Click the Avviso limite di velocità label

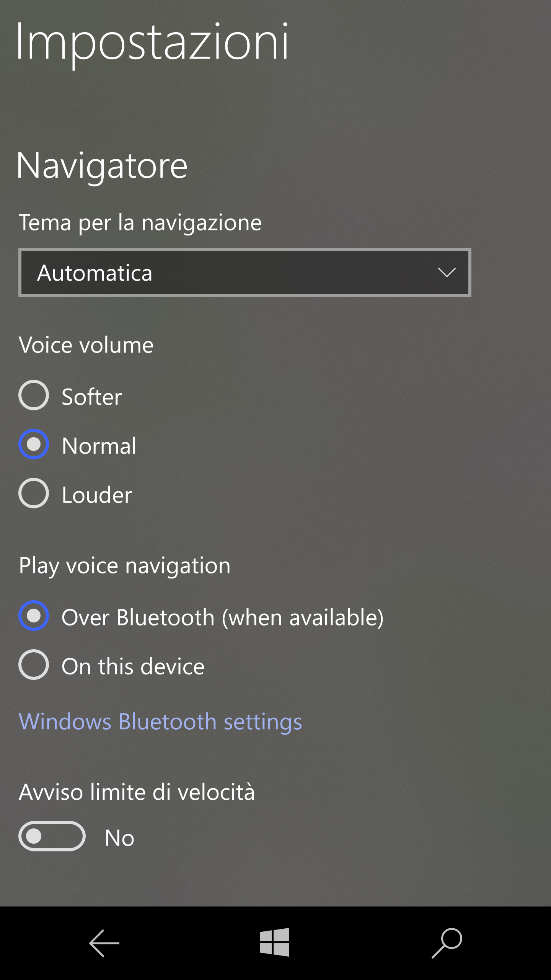(137, 792)
